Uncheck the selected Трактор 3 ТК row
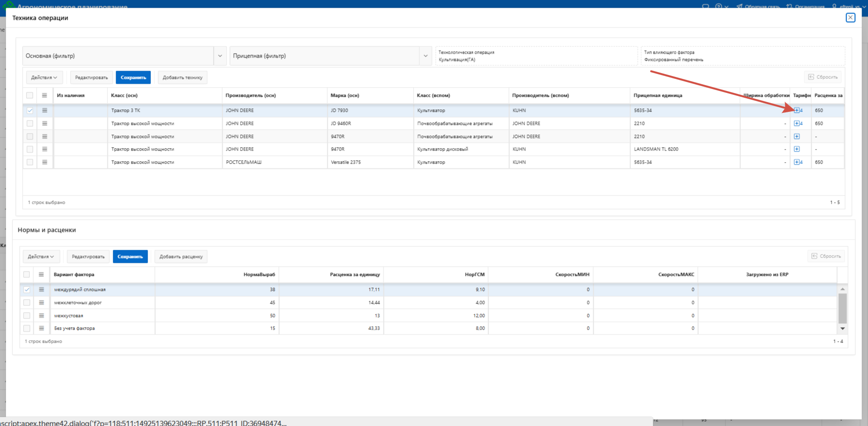Image resolution: width=868 pixels, height=426 pixels. click(30, 110)
